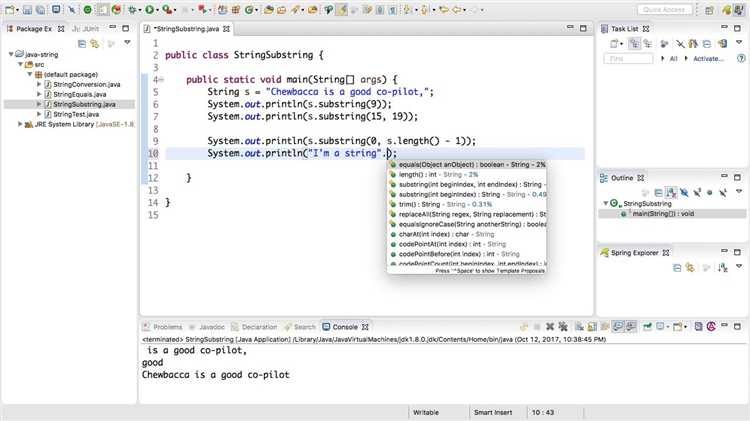
Task: Click the Save All toolbar icon
Action: point(41,10)
